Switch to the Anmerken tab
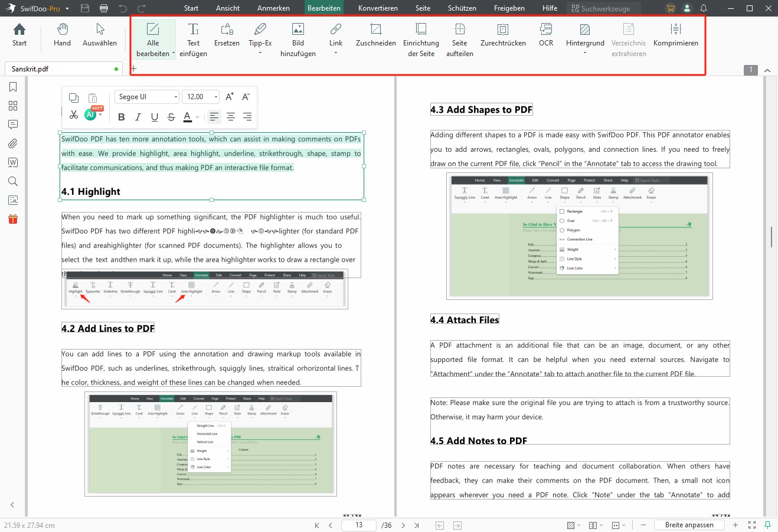 coord(273,8)
